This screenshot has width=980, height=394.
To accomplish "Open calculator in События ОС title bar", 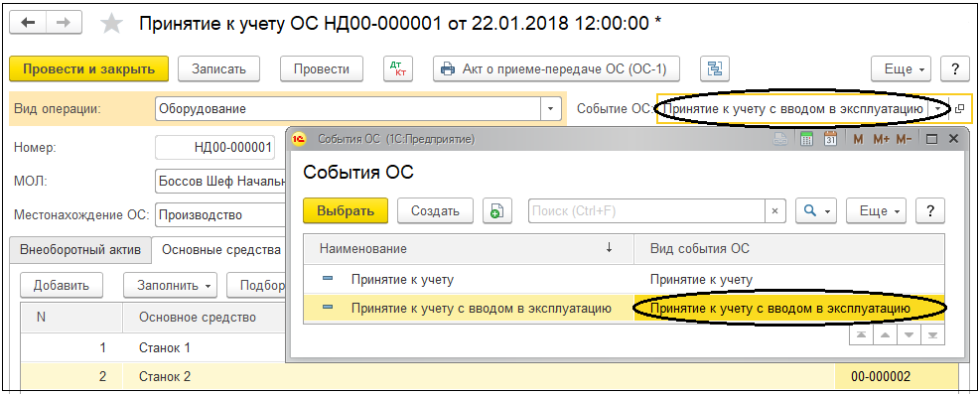I will [807, 139].
